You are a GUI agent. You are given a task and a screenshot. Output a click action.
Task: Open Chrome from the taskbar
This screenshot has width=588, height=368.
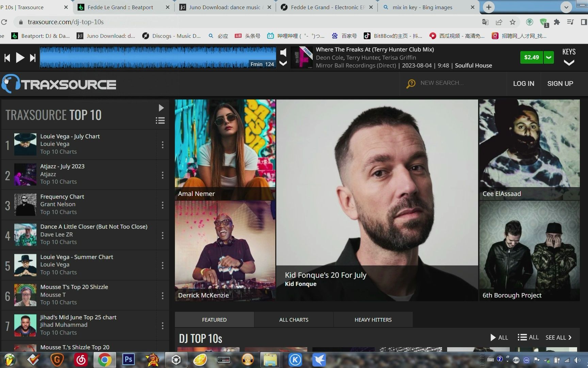(x=104, y=360)
